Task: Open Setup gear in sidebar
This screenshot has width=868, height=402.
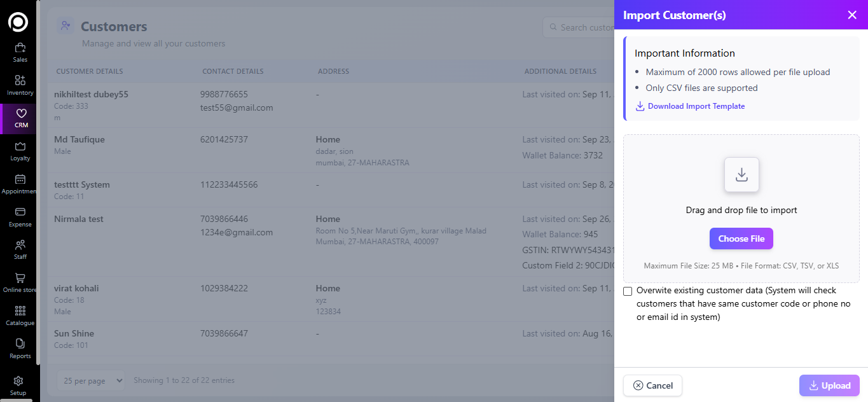Action: coord(18,382)
